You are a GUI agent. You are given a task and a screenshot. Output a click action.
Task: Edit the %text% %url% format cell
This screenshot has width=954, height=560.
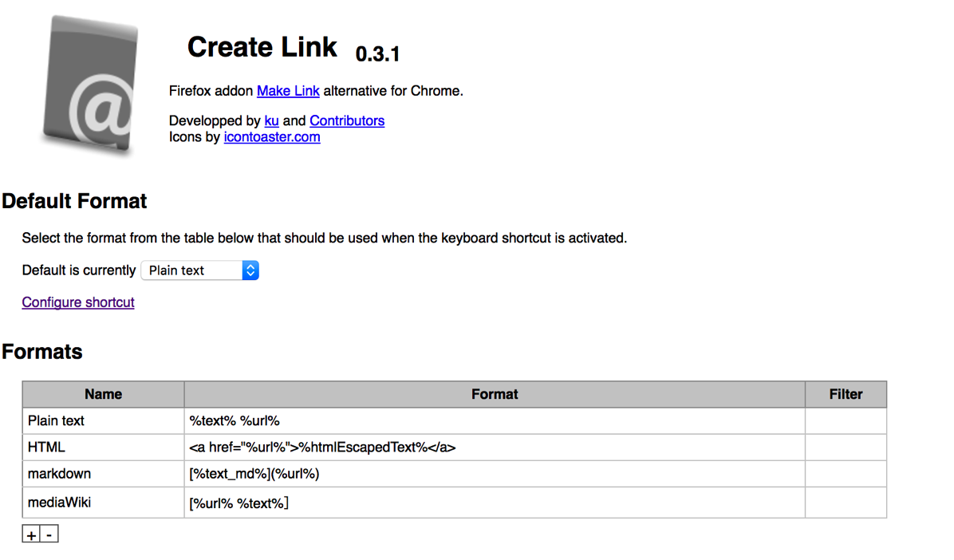494,421
